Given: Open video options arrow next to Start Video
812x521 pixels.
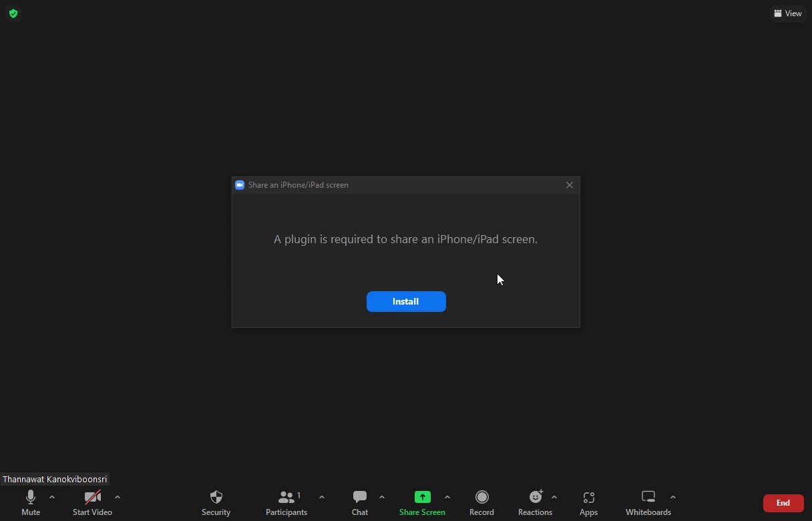Looking at the screenshot, I should pyautogui.click(x=118, y=498).
